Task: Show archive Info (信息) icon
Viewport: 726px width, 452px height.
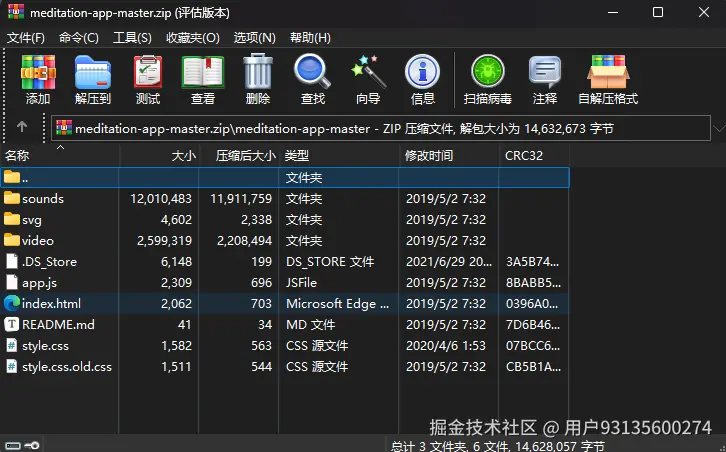Action: [x=422, y=72]
